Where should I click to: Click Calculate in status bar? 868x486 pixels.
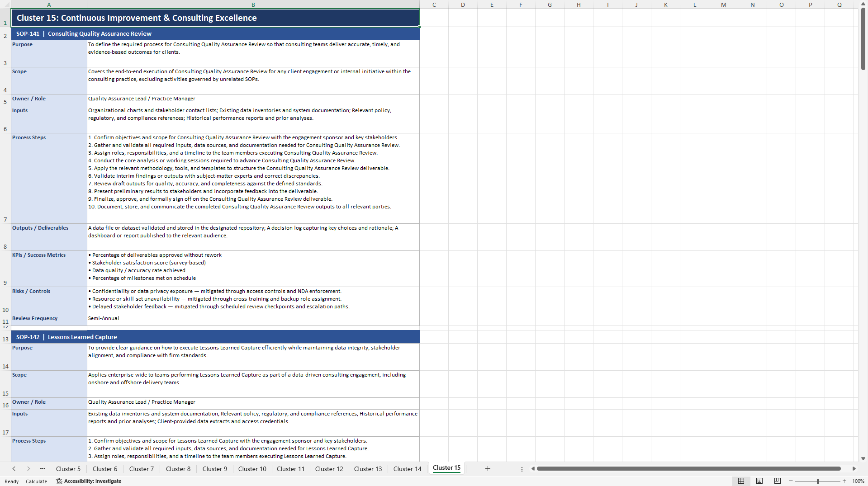click(36, 481)
